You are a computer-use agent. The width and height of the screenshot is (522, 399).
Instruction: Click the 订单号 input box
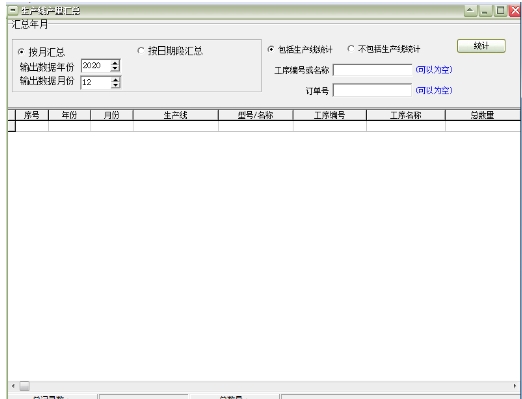(373, 90)
